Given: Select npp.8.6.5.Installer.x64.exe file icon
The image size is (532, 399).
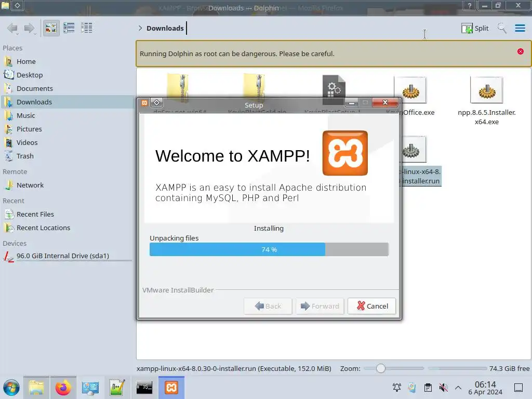Looking at the screenshot, I should [486, 90].
